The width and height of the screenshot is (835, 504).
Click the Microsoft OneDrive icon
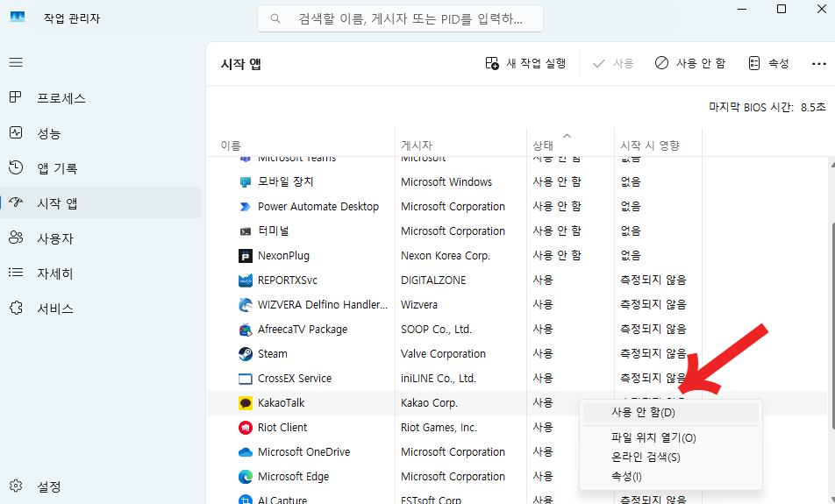point(245,451)
